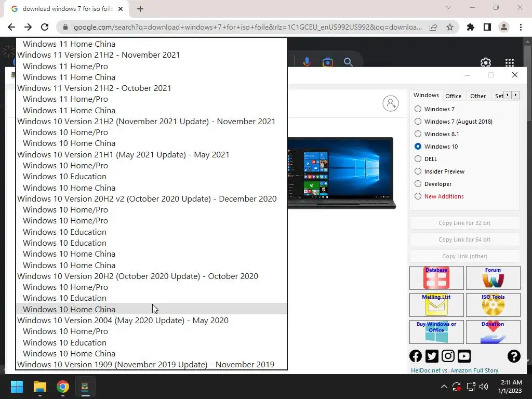The image size is (532, 399).
Task: Open Chrome extensions puzzle icon
Action: tap(471, 27)
